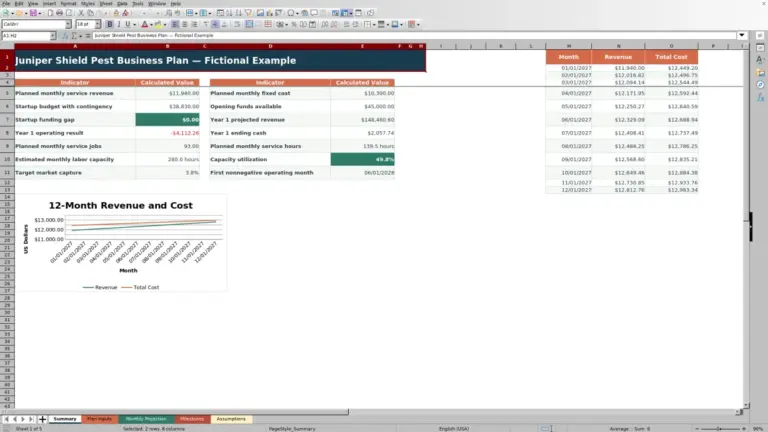768x432 pixels.
Task: Open sidebar Styles panel icon
Action: [760, 60]
